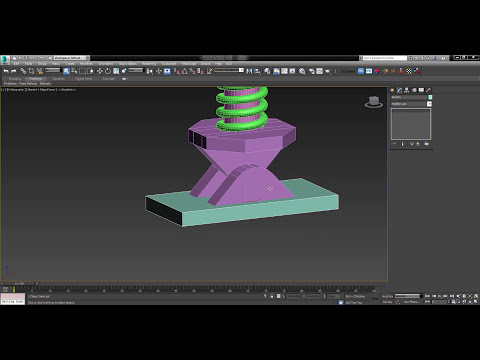Toggle Select and Manipulate tool
This screenshot has width=480, height=360.
[159, 71]
